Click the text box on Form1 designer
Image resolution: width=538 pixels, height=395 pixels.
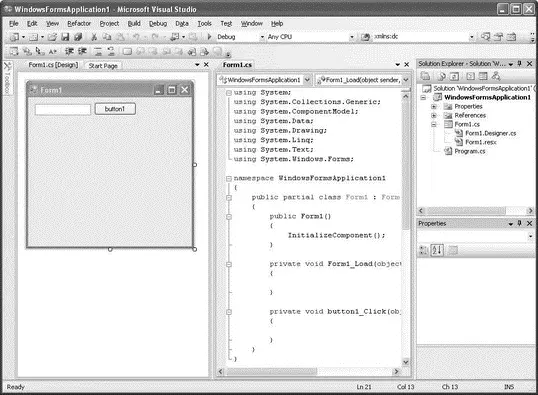[x=63, y=109]
